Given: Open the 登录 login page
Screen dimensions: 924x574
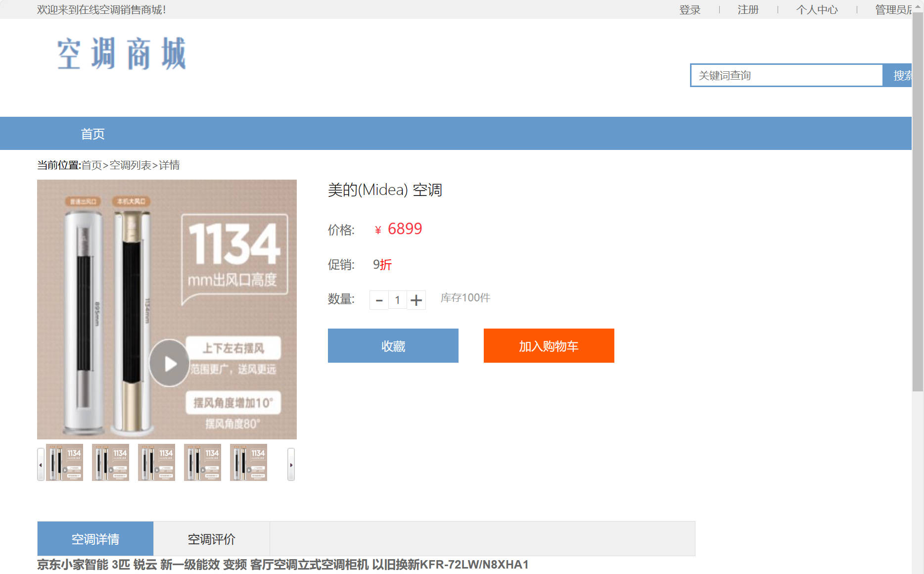Looking at the screenshot, I should tap(689, 9).
